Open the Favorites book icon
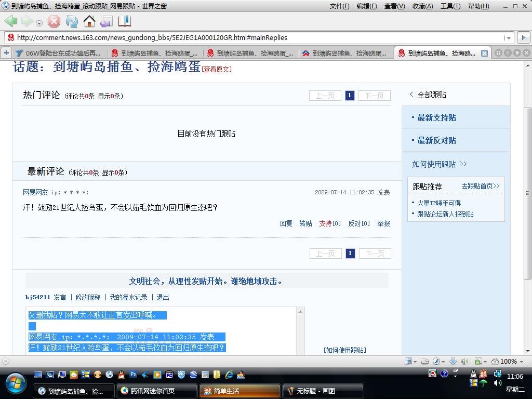The width and height of the screenshot is (532, 399). [x=125, y=21]
